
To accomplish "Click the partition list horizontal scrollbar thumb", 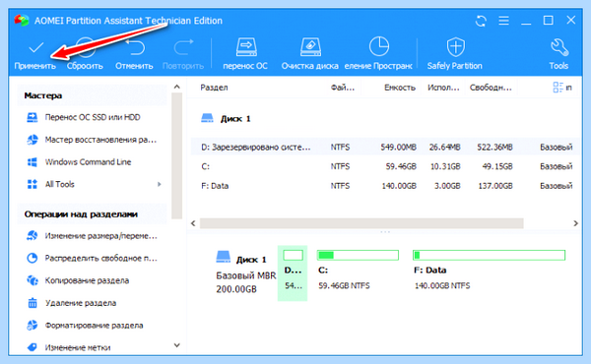I will [x=361, y=223].
